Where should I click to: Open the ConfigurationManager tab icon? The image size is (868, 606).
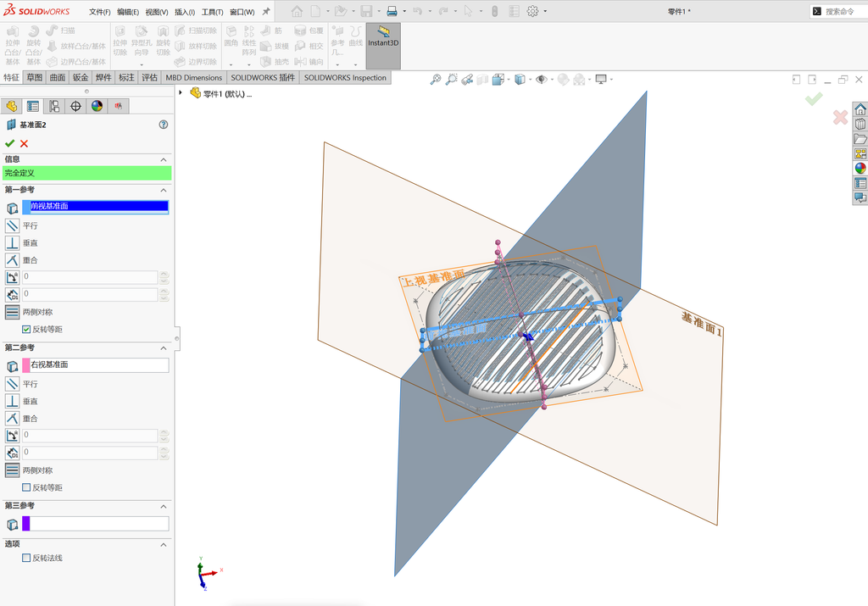coord(54,106)
